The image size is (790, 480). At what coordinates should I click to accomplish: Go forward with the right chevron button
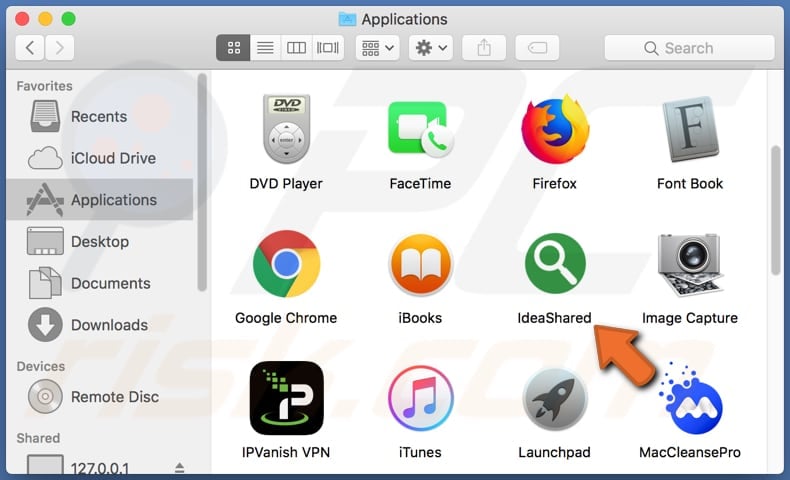click(x=59, y=48)
